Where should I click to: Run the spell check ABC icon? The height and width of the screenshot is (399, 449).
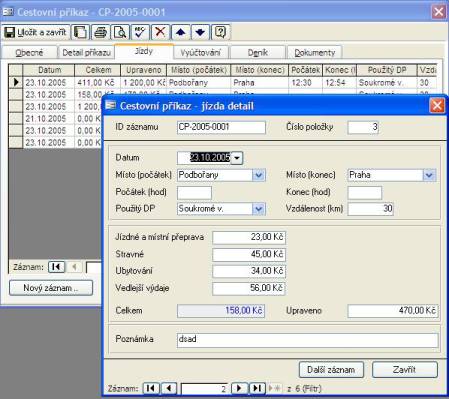point(140,33)
